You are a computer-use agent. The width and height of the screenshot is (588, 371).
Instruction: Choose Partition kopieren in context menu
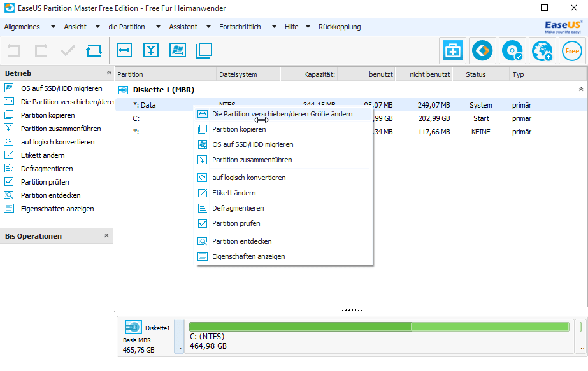point(283,129)
